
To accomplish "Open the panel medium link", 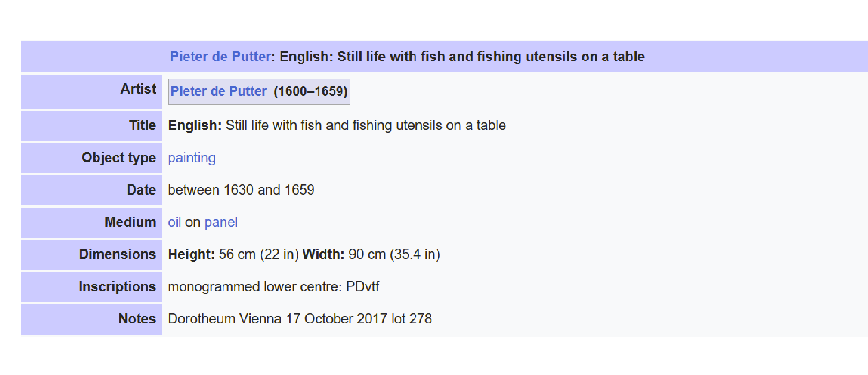I will click(x=221, y=222).
